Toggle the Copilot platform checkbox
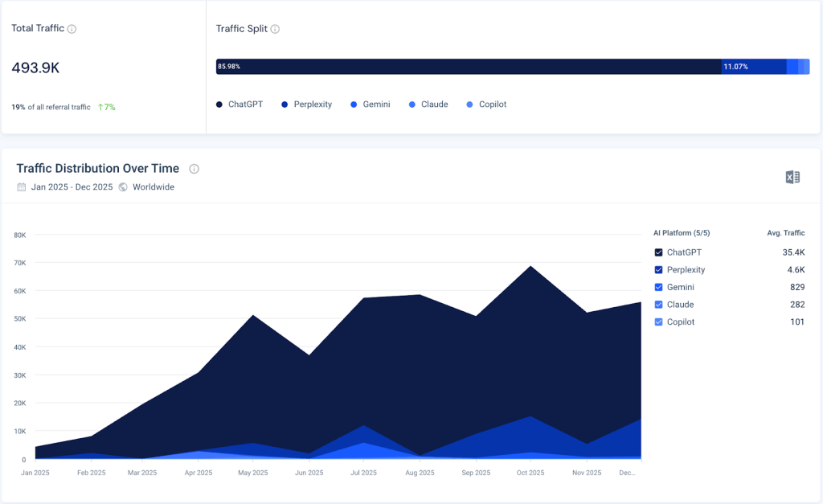 coord(657,322)
